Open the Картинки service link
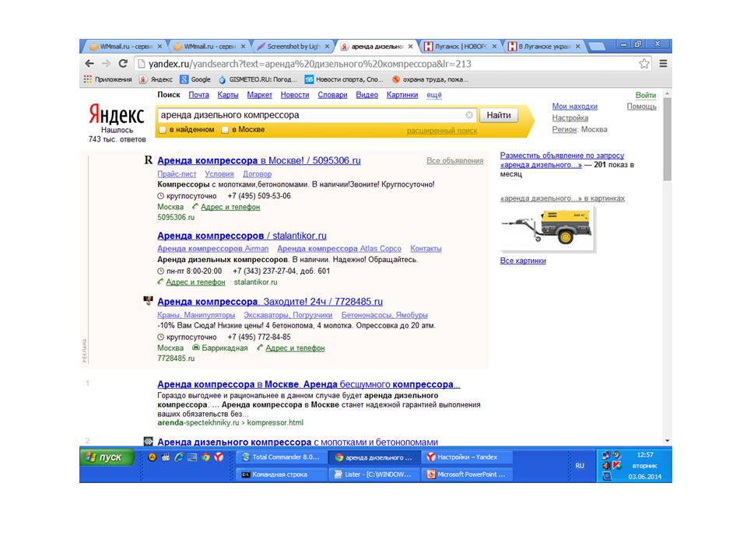 coord(402,95)
